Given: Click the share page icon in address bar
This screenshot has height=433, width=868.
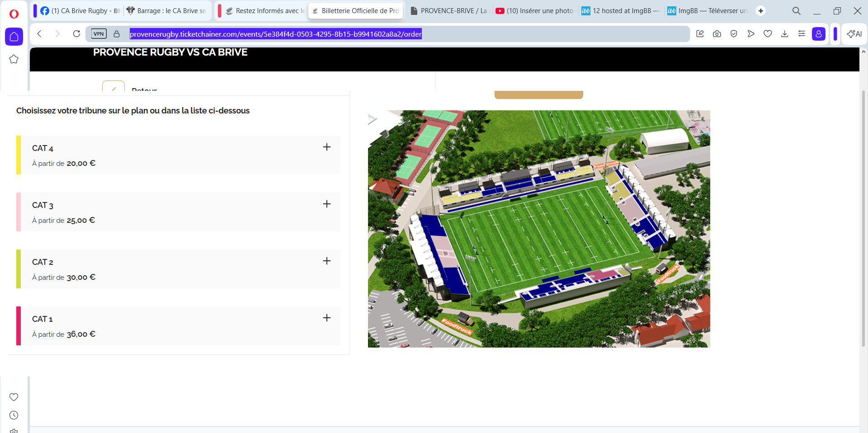Looking at the screenshot, I should point(700,34).
